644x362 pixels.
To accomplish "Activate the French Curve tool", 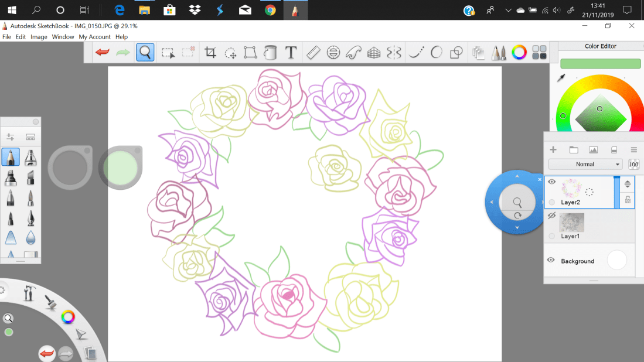I will tap(353, 52).
